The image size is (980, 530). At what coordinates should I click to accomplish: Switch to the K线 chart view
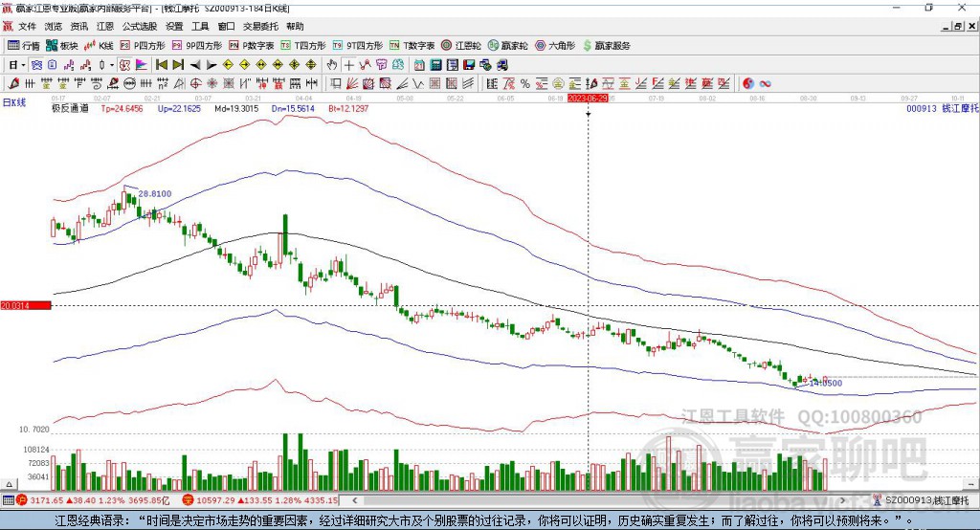pyautogui.click(x=99, y=46)
